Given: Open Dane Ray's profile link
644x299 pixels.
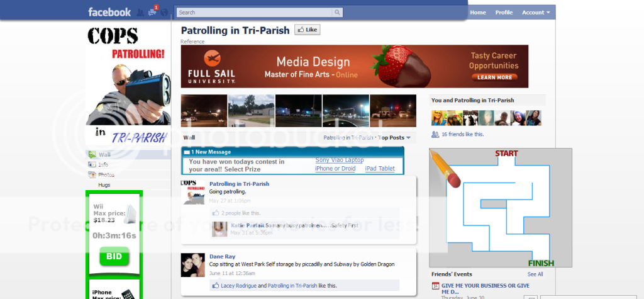Looking at the screenshot, I should (x=222, y=257).
